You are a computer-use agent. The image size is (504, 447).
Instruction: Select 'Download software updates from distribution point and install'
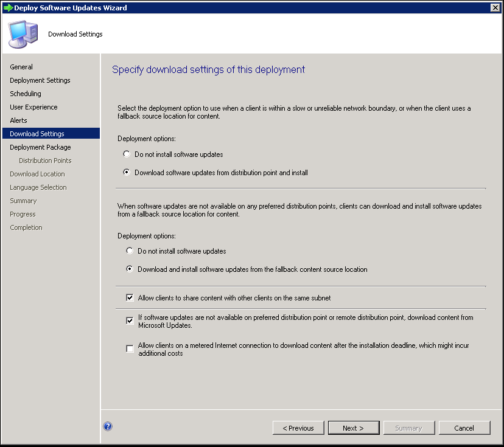127,173
